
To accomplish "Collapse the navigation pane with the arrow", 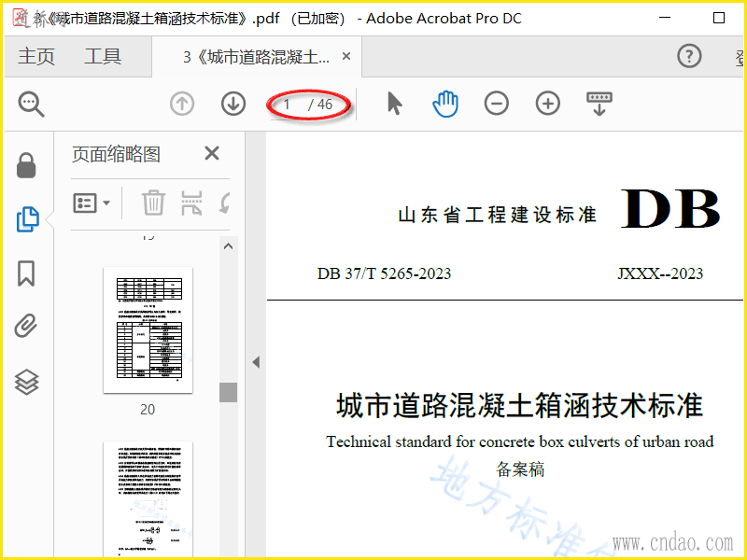I will (256, 362).
